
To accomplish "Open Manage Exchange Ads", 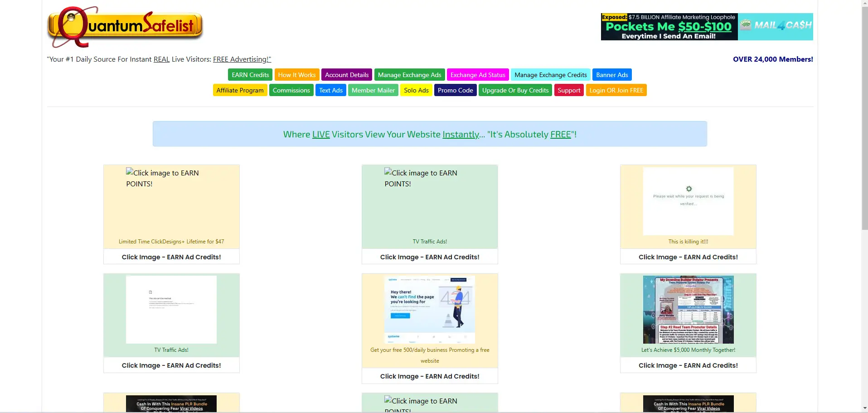I will pos(409,74).
